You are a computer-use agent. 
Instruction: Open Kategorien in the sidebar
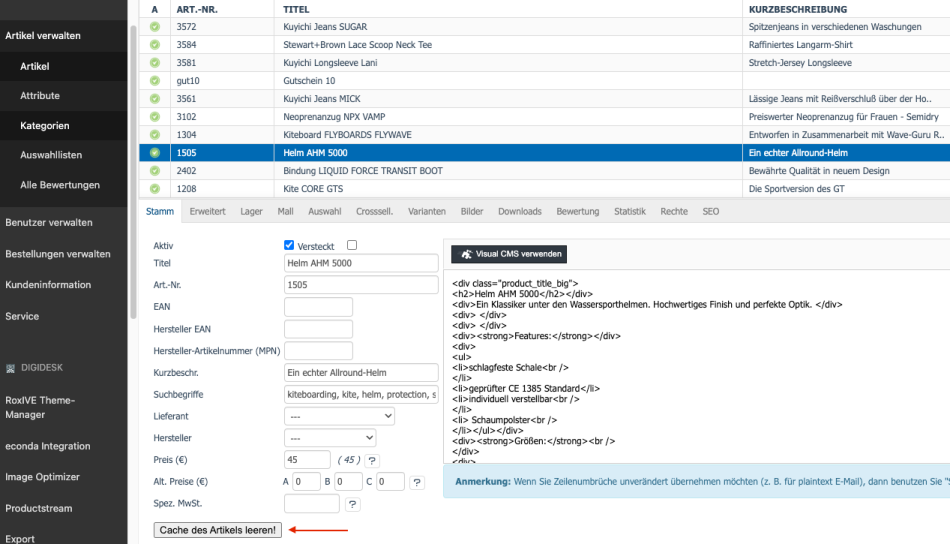(45, 126)
